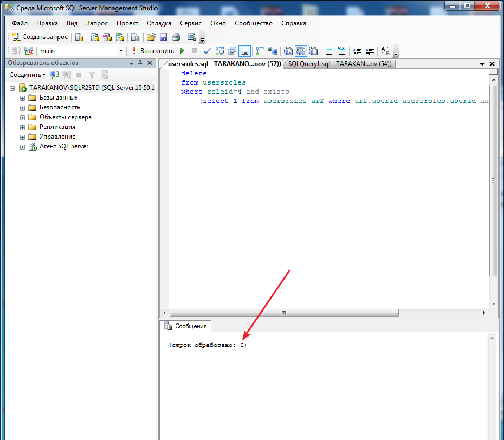Click the Print icon

tap(176, 37)
